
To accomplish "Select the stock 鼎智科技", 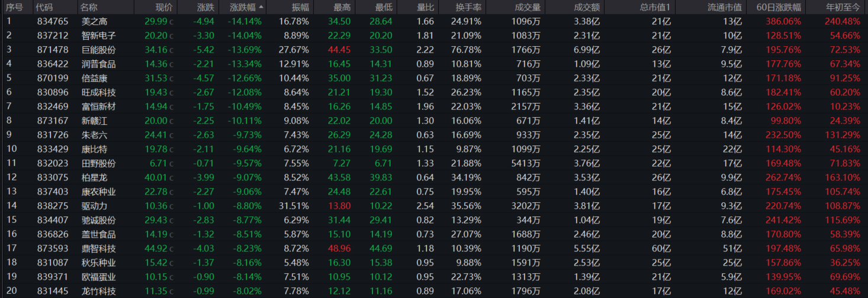I will point(99,248).
